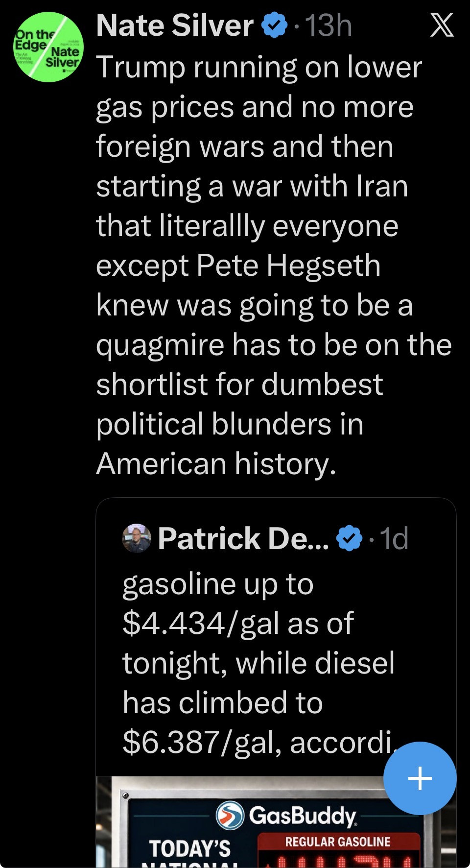Viewport: 470px width, 868px height.
Task: Open the Nate Silver display name
Action: [x=175, y=25]
